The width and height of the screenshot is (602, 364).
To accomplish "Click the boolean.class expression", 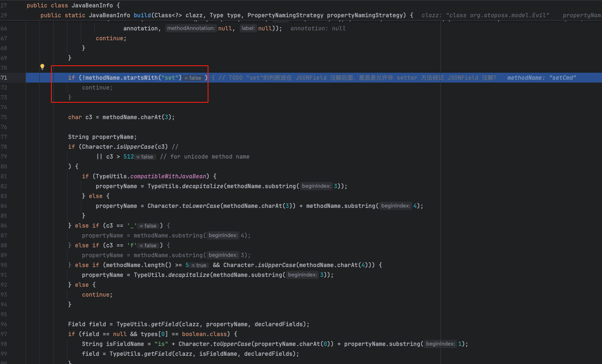I will pos(204,334).
